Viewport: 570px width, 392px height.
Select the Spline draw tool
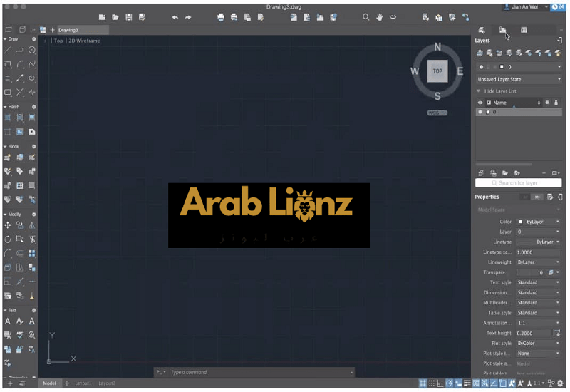pos(32,64)
